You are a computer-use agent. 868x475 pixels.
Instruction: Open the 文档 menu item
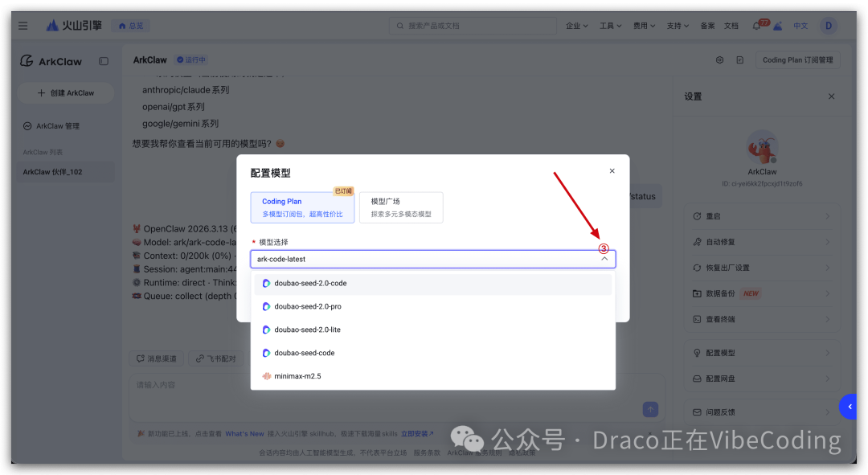point(731,25)
